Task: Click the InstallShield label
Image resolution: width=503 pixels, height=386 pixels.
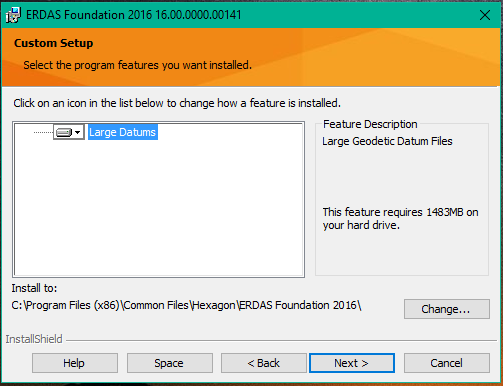Action: (34, 339)
